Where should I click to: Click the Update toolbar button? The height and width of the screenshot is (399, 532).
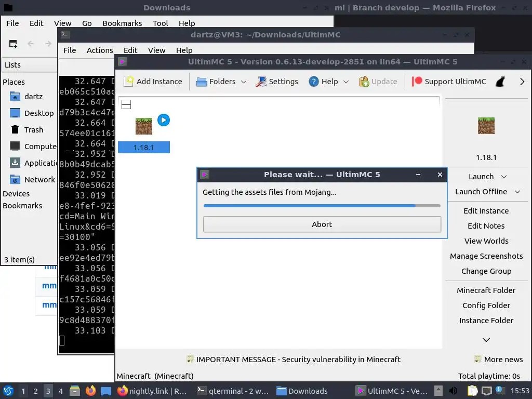coord(378,82)
